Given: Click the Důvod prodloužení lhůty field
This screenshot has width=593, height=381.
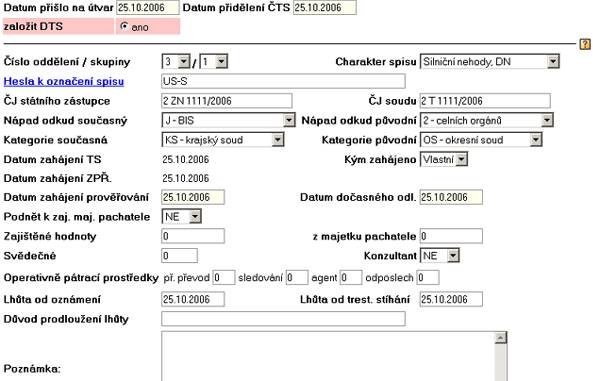Looking at the screenshot, I should coord(284,319).
